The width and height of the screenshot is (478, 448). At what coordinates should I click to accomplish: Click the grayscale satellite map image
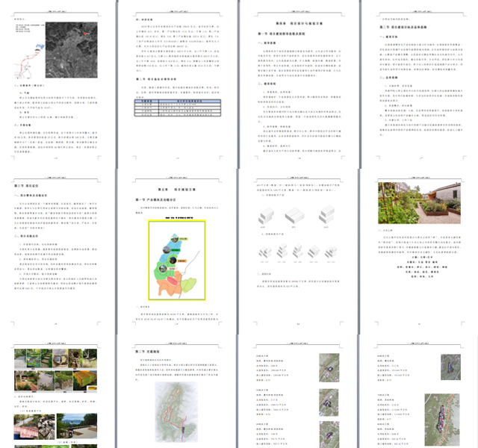pos(72,50)
